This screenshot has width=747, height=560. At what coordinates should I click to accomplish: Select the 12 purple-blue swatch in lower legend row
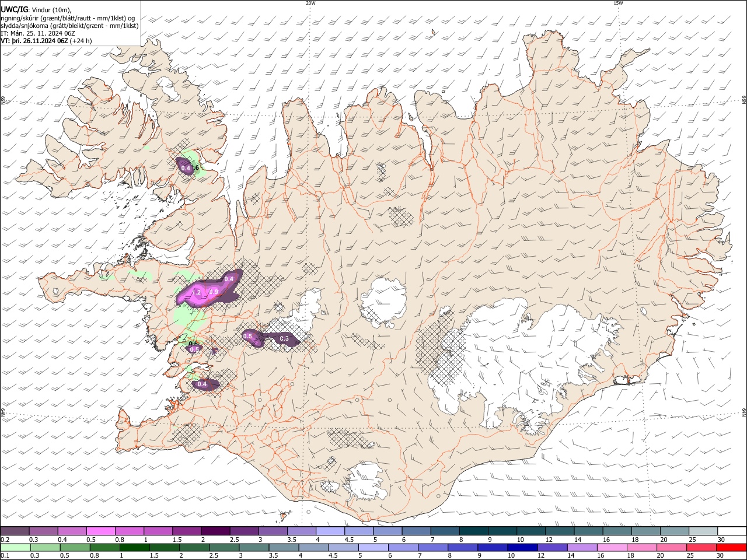click(x=552, y=547)
